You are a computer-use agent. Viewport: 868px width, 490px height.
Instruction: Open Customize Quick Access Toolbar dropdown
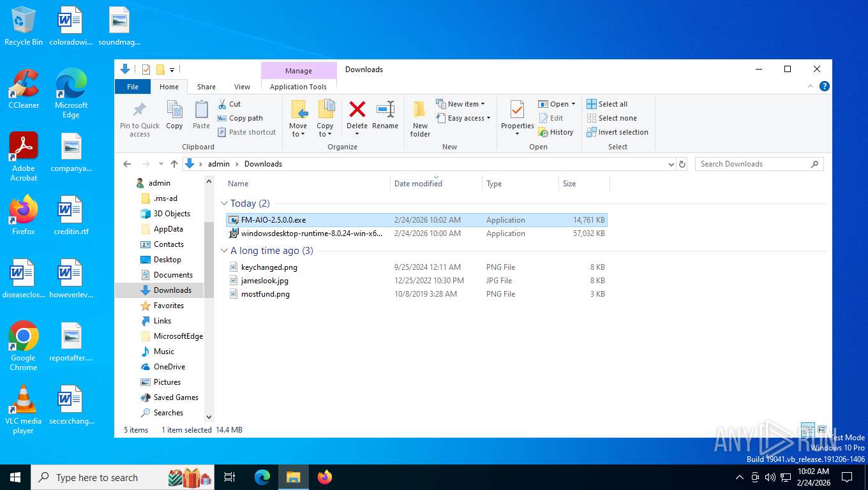[172, 70]
